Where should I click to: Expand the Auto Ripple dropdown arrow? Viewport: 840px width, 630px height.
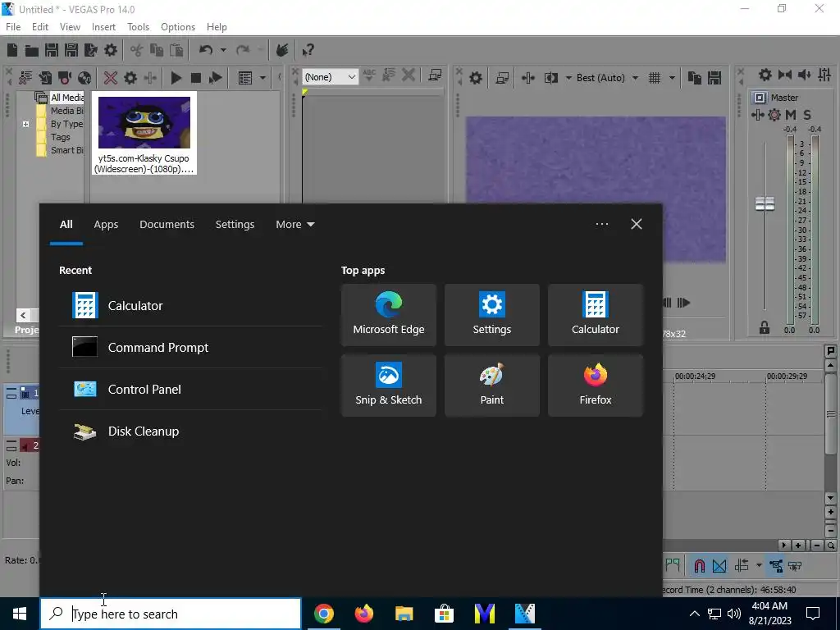click(x=759, y=566)
